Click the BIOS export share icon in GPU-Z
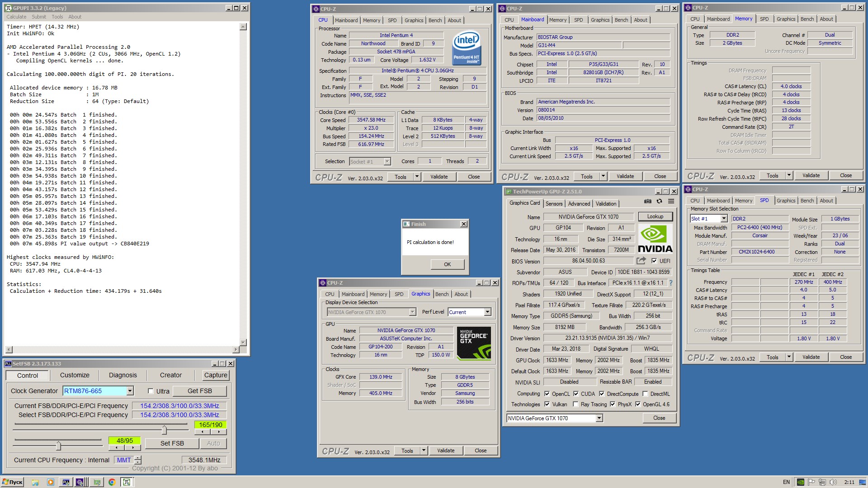Screen dimensions: 868x488 (x=641, y=261)
